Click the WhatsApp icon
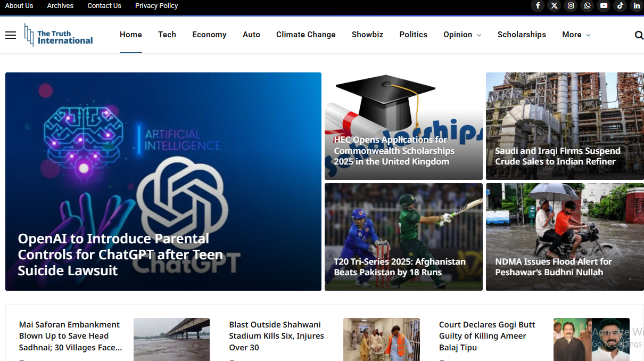The width and height of the screenshot is (644, 361). click(587, 6)
